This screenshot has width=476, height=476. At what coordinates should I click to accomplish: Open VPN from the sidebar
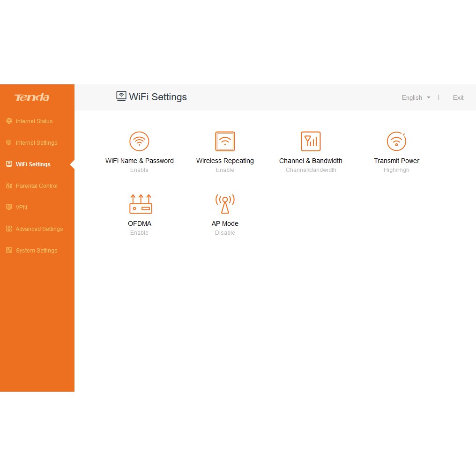(x=22, y=208)
